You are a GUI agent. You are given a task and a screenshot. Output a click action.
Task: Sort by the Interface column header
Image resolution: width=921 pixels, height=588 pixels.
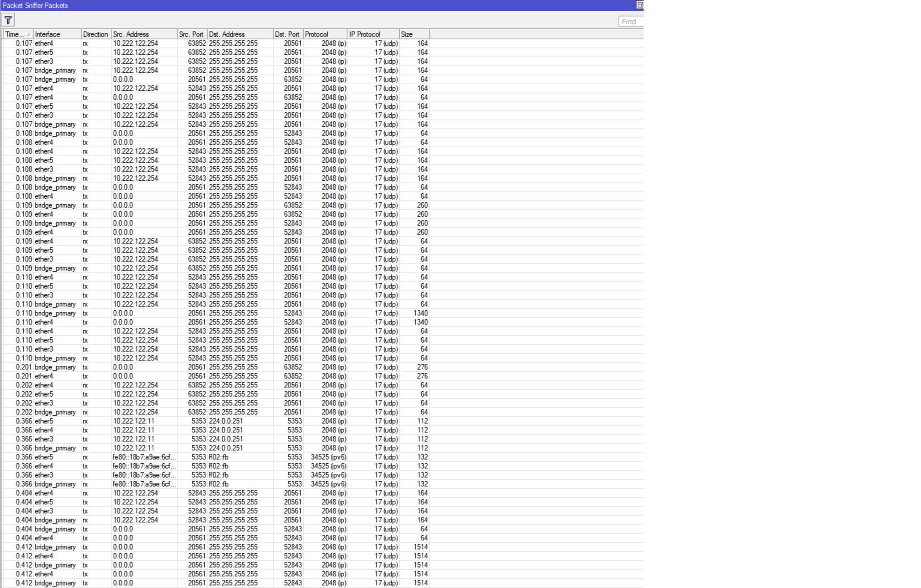point(58,34)
